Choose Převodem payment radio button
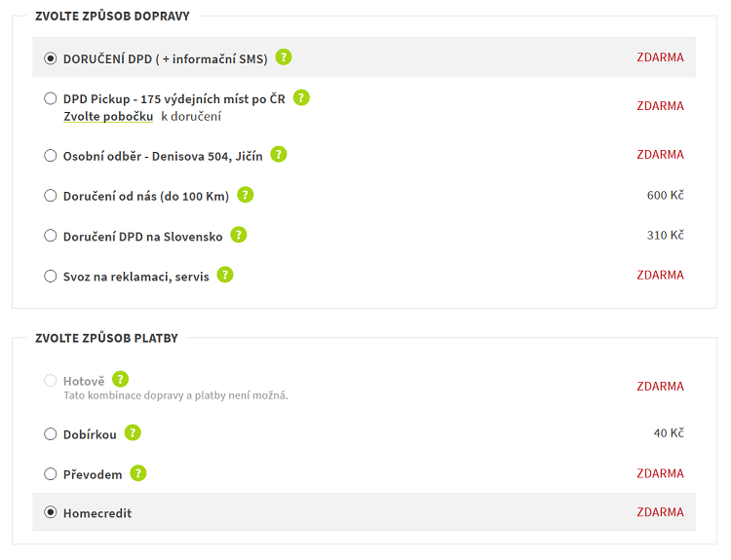731x560 pixels. click(51, 474)
